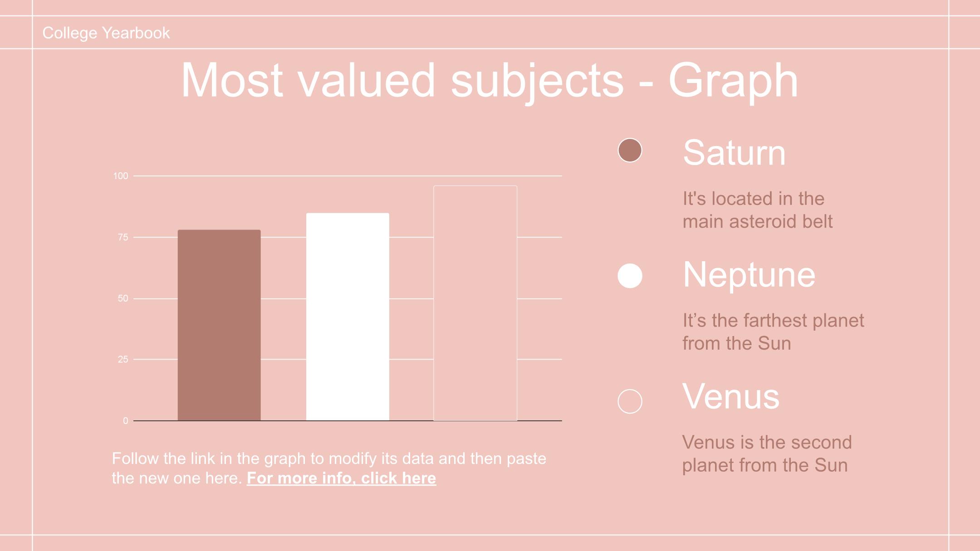The height and width of the screenshot is (551, 980).
Task: Click the white Neptune legend circle
Action: [630, 276]
